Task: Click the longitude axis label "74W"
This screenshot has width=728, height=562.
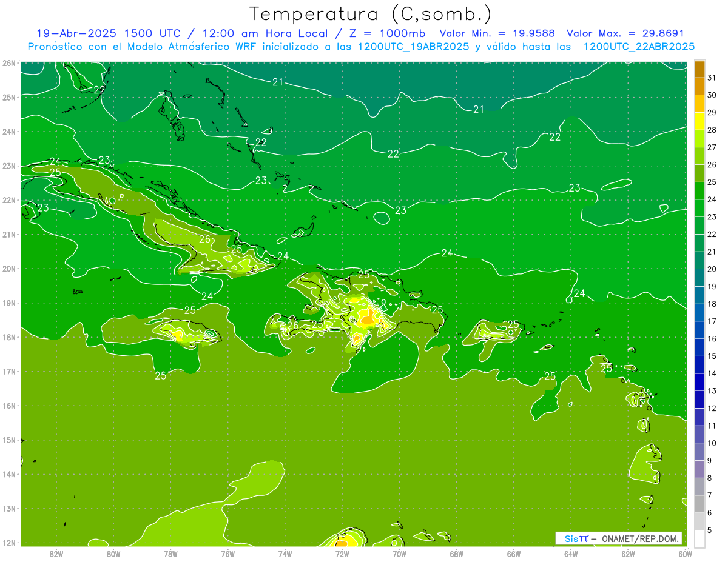Action: click(285, 554)
